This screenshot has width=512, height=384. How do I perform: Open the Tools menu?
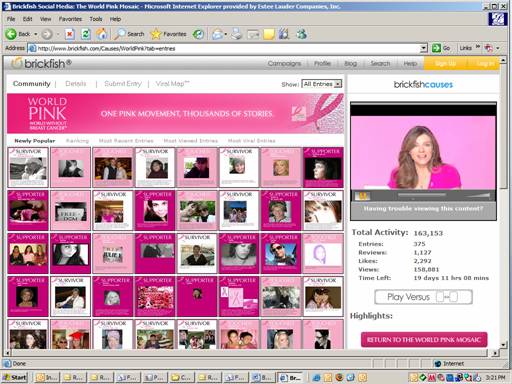(96, 19)
